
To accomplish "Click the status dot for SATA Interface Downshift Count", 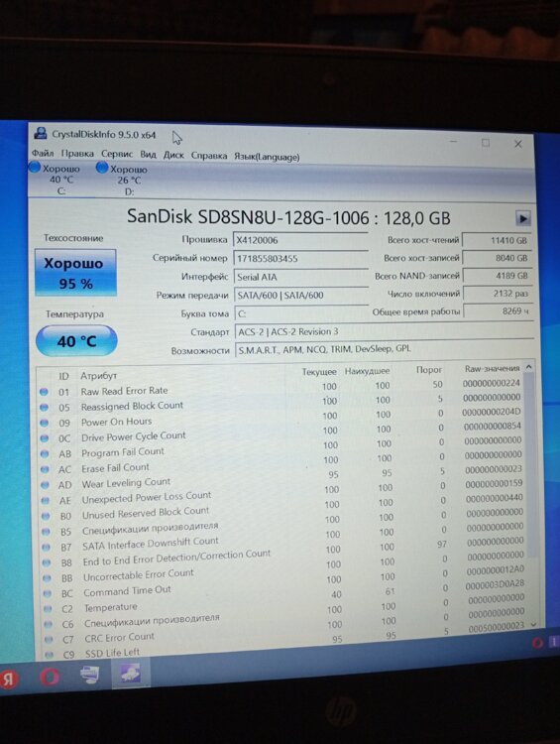I will pos(46,547).
